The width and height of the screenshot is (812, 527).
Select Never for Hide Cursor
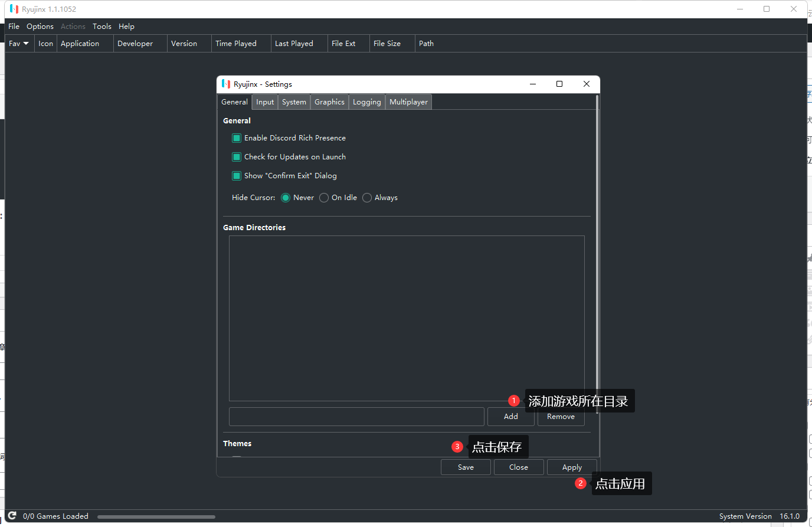(286, 198)
